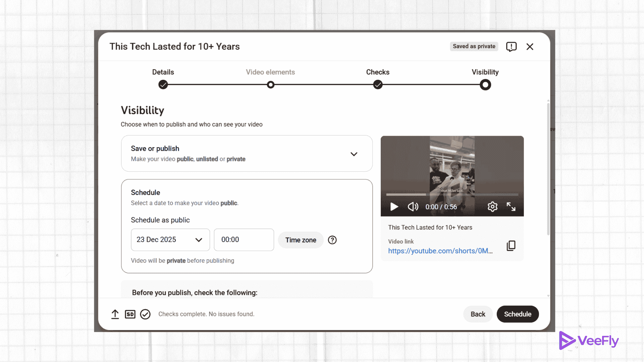Select the Visibility step indicator
Viewport: 644px width, 362px height.
click(485, 84)
